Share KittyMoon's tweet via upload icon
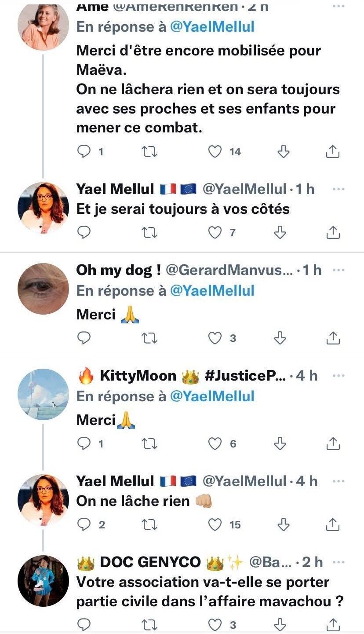 pos(333,444)
